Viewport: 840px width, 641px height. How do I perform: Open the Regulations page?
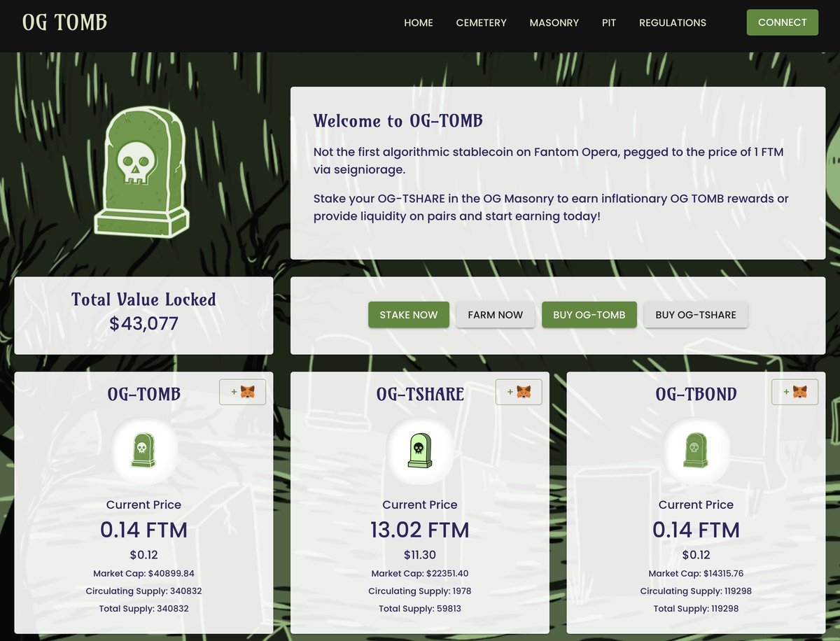[673, 22]
